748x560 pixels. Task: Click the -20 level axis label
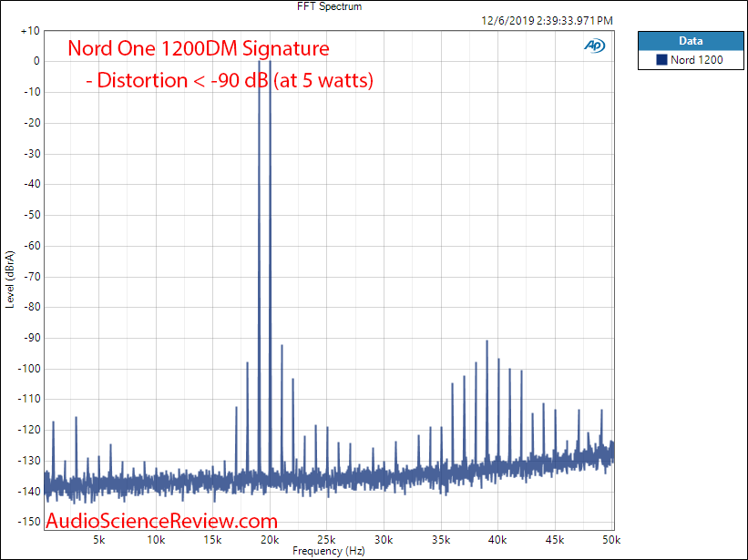[32, 123]
